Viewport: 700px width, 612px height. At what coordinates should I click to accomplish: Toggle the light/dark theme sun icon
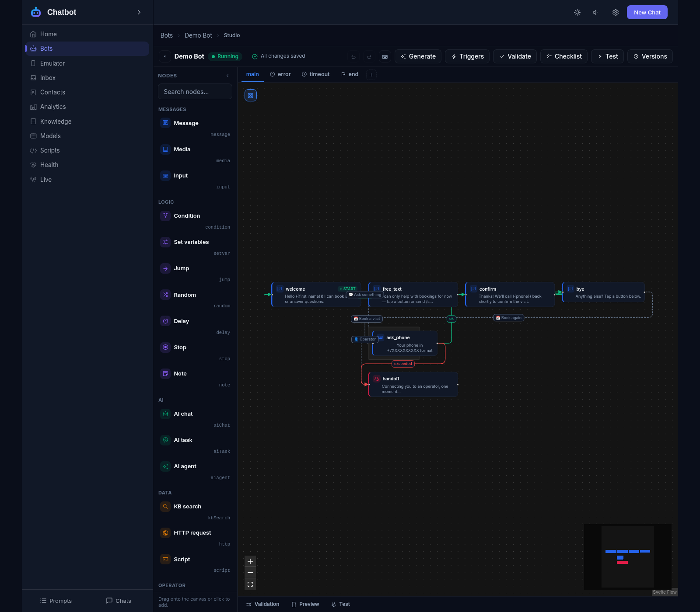coord(577,12)
